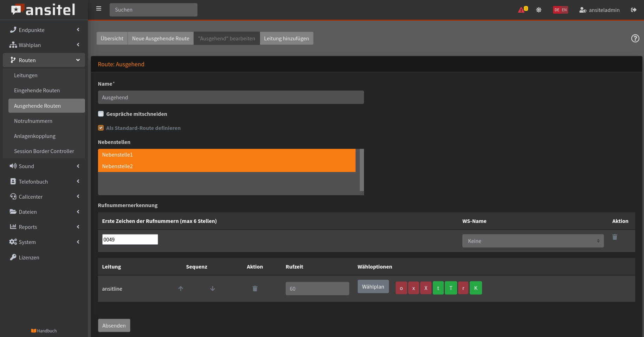
Task: Switch language to EN
Action: pos(564,10)
